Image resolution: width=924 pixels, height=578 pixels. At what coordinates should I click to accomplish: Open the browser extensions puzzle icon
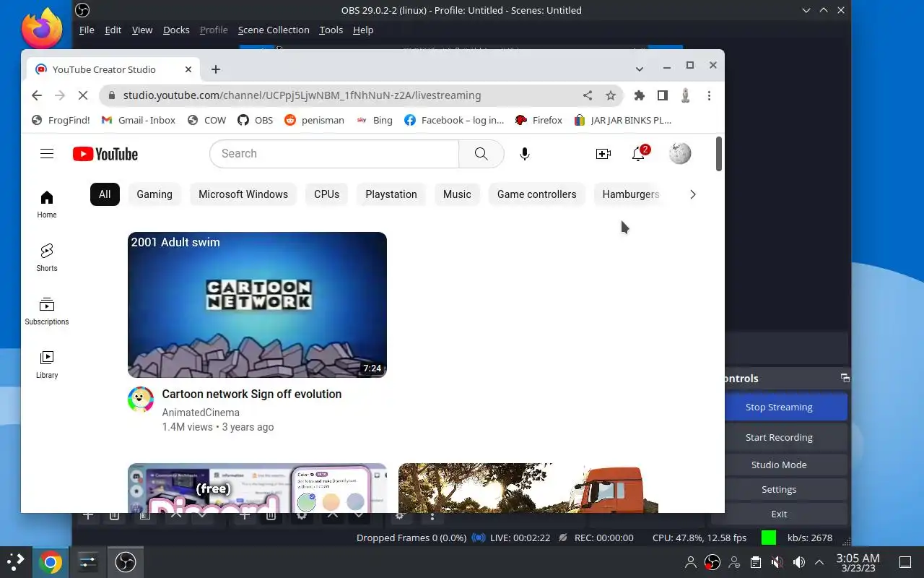click(x=639, y=95)
